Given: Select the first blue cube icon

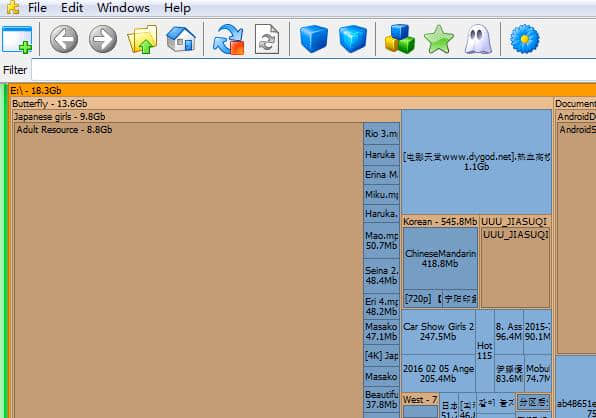Looking at the screenshot, I should (x=314, y=39).
